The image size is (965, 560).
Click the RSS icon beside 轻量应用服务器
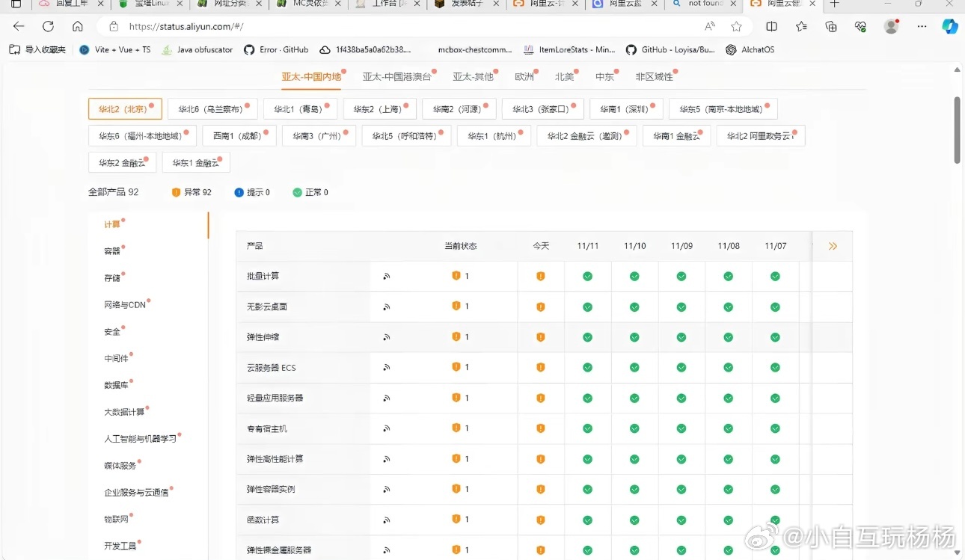tap(387, 399)
